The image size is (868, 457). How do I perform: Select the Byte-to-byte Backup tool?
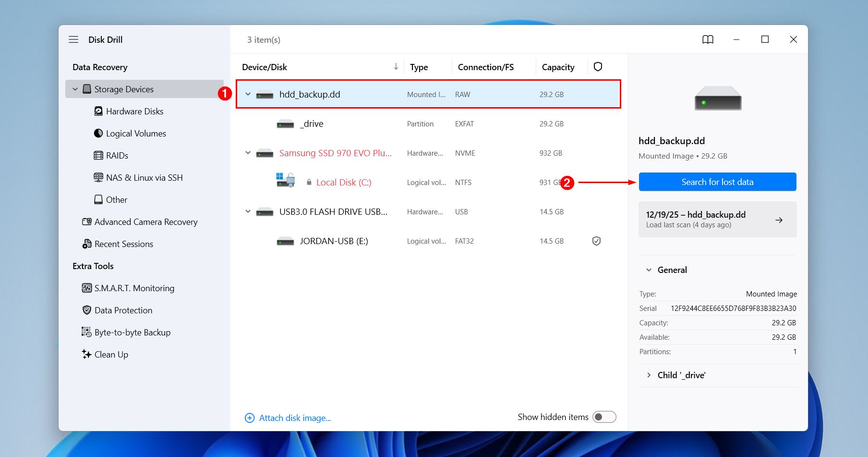pyautogui.click(x=132, y=333)
